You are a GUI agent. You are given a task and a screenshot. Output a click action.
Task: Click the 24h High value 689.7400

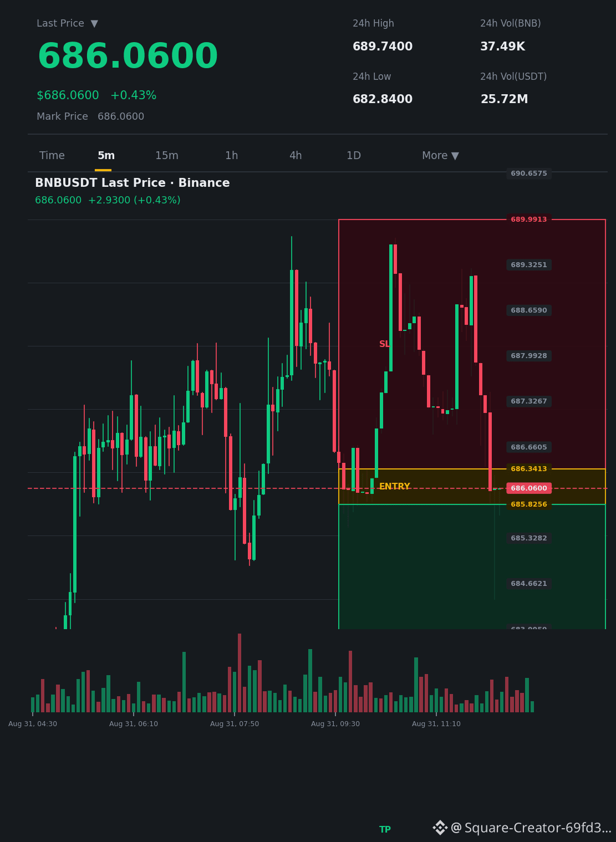(x=383, y=47)
